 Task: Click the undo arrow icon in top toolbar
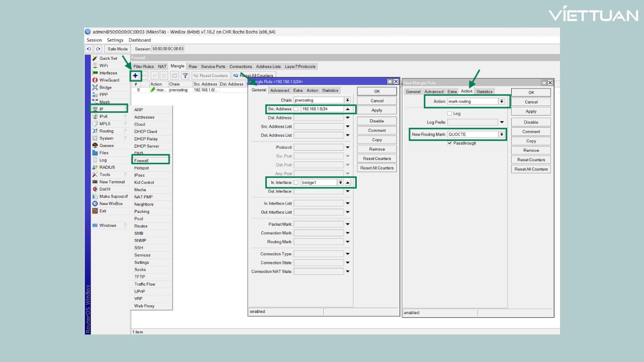89,49
